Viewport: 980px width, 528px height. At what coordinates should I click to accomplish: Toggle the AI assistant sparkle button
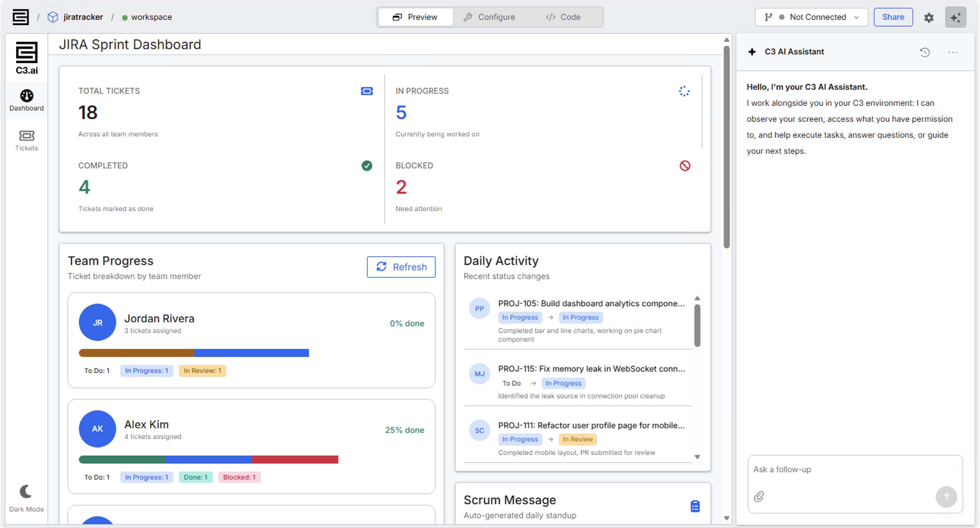pos(955,17)
